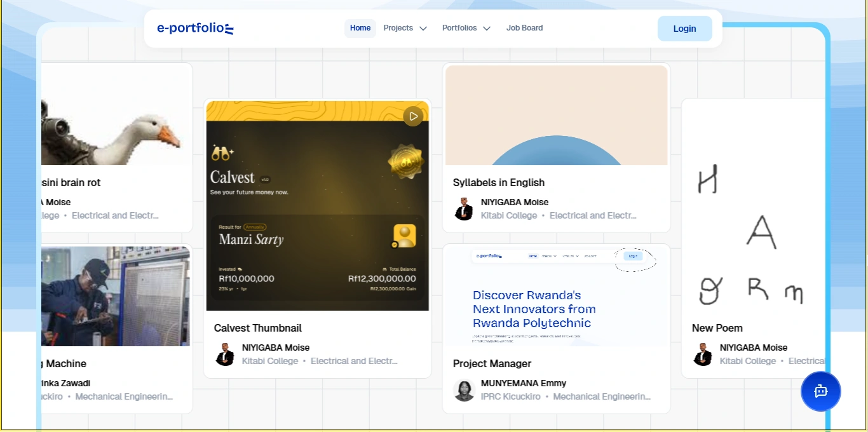Click NIYIGABA Moise avatar on Calvest card
The height and width of the screenshot is (432, 868).
[x=225, y=354]
